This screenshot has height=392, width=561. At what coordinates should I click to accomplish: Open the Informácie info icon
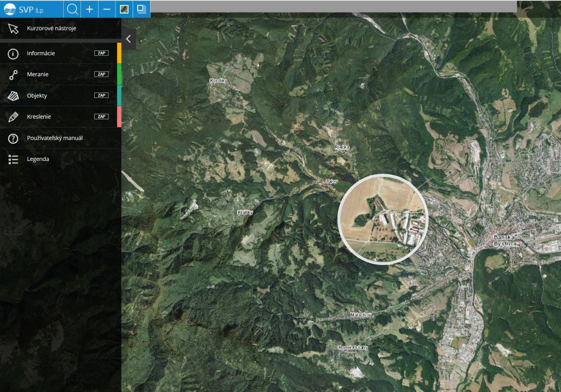(13, 54)
